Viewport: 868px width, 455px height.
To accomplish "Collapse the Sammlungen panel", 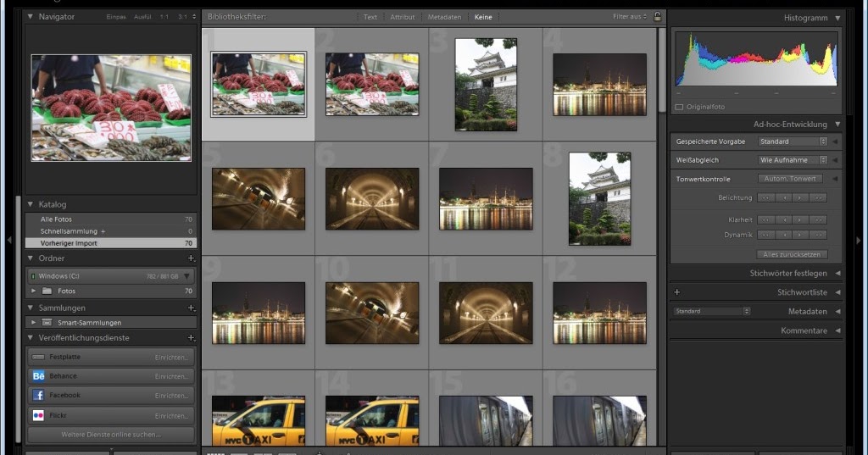I will (31, 308).
